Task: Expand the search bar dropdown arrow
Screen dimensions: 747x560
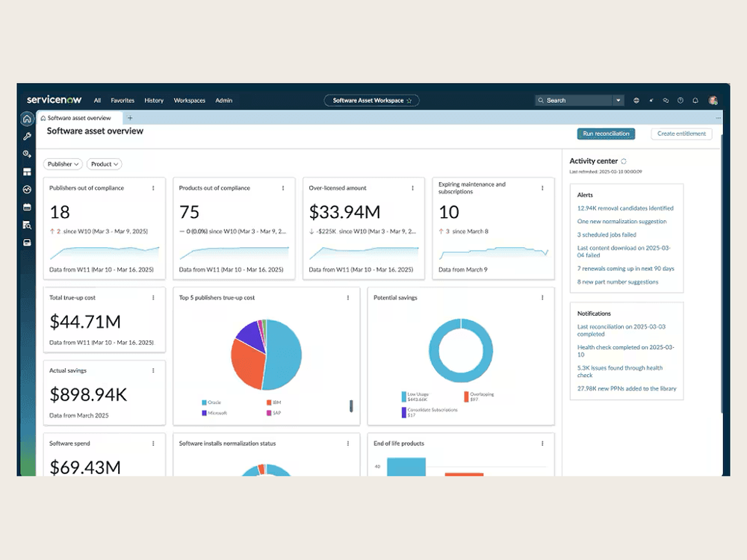Action: point(619,100)
